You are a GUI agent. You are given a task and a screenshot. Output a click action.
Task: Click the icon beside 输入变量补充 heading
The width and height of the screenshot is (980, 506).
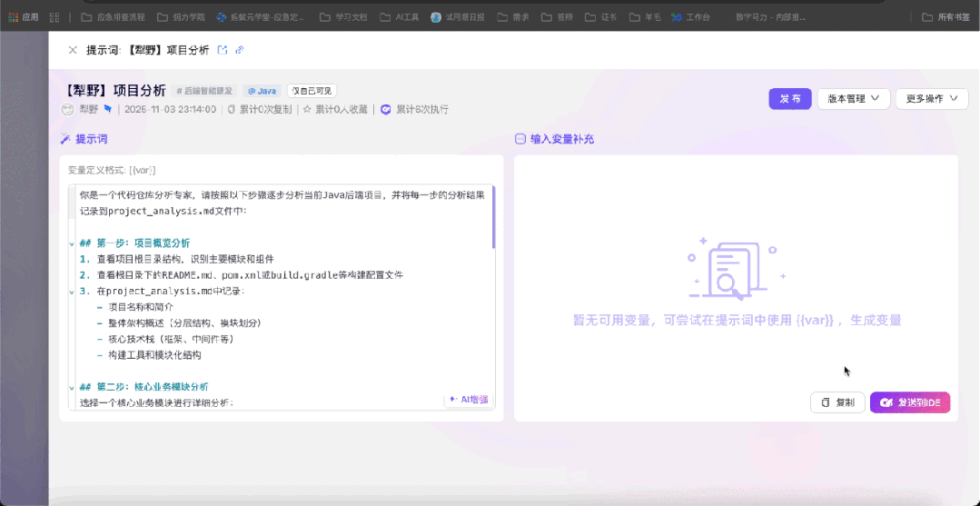(520, 139)
